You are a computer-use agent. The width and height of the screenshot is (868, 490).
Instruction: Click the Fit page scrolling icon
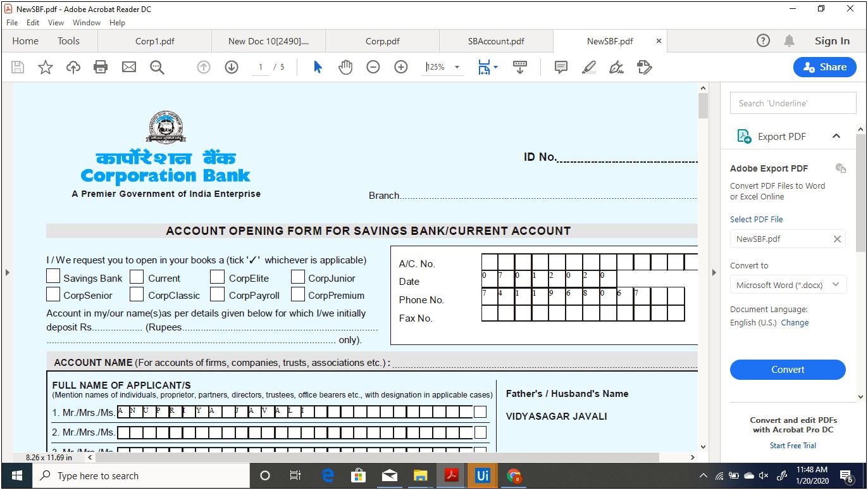click(484, 67)
